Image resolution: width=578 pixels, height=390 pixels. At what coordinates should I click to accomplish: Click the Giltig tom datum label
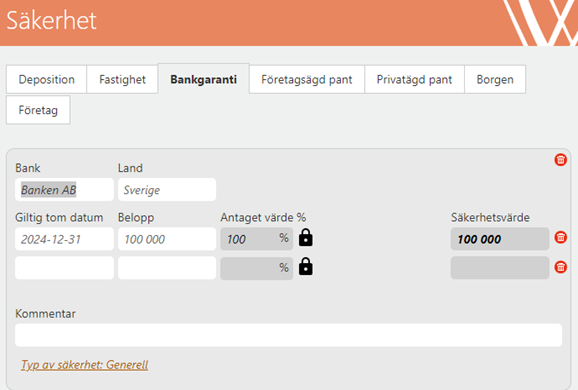(59, 217)
